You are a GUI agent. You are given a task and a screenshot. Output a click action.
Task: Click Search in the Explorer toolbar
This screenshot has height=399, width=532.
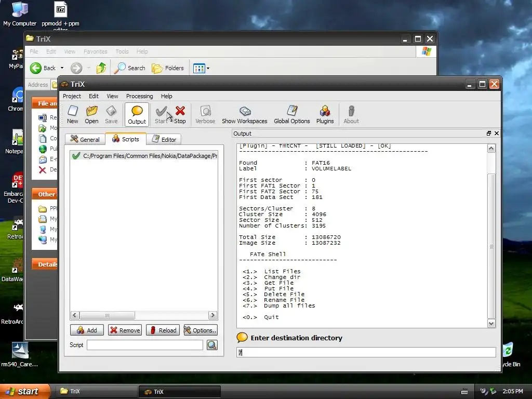click(x=129, y=68)
